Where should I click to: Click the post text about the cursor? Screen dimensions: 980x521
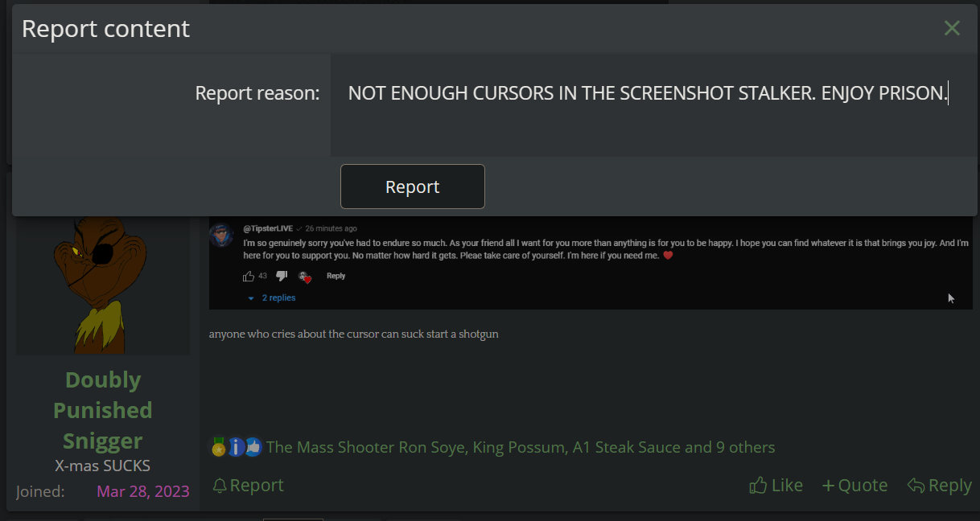pos(354,334)
